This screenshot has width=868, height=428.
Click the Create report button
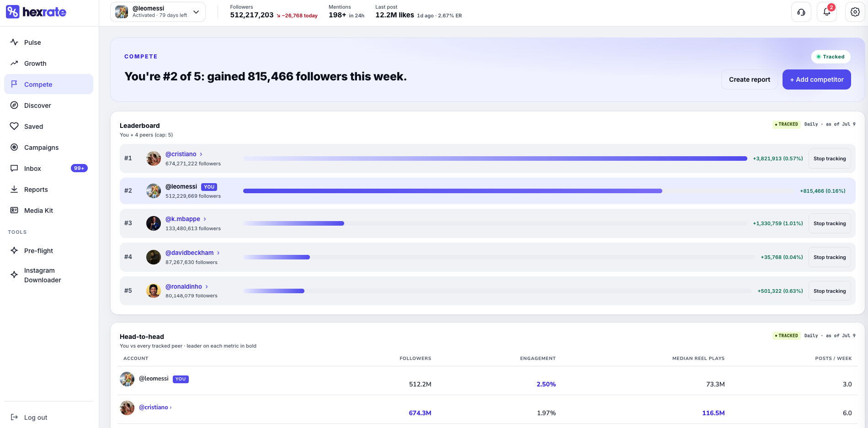(x=749, y=79)
